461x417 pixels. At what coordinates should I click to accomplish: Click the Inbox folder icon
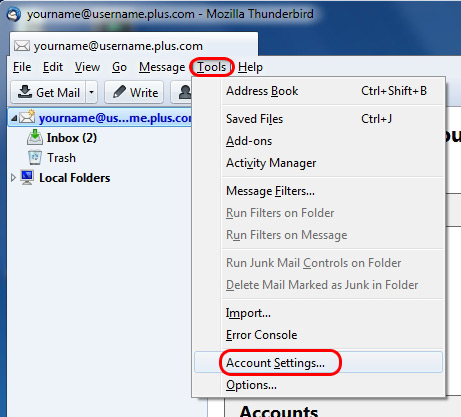coord(35,137)
